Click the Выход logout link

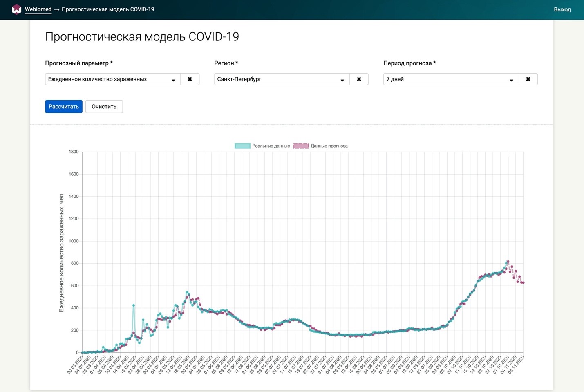562,9
